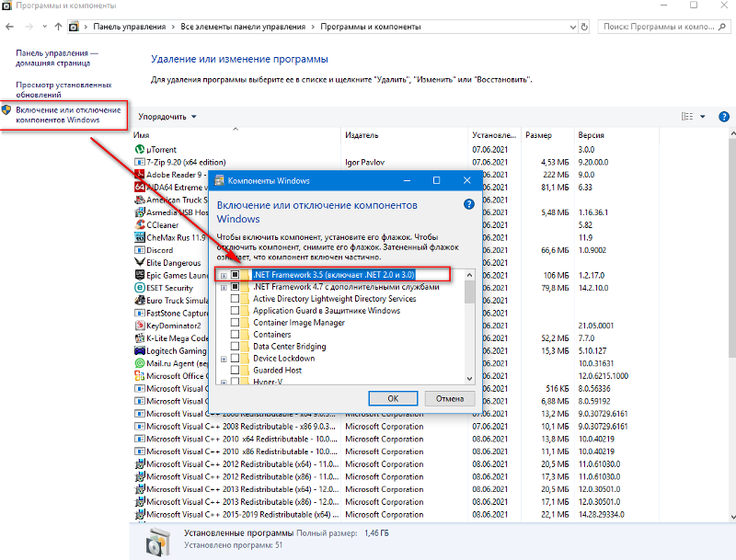Image resolution: width=736 pixels, height=560 pixels.
Task: Click the K-Lite Mega Codec icon
Action: (x=140, y=337)
